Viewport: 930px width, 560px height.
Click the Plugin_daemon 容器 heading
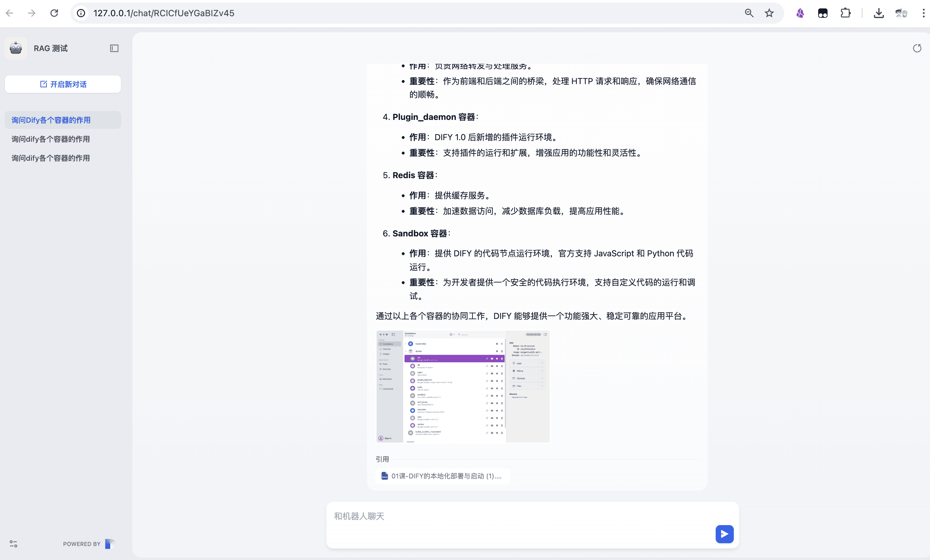point(434,117)
